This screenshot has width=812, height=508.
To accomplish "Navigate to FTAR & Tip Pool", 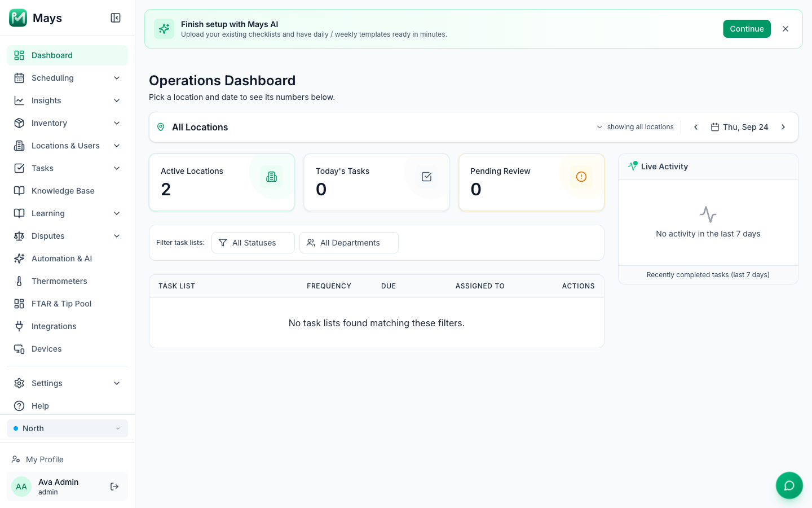I will (x=67, y=304).
